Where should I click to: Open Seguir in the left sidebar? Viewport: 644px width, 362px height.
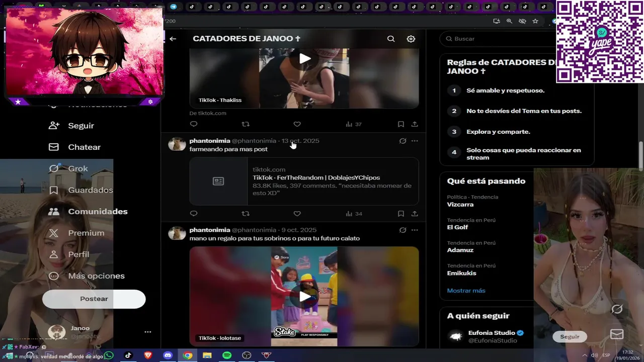[71, 126]
